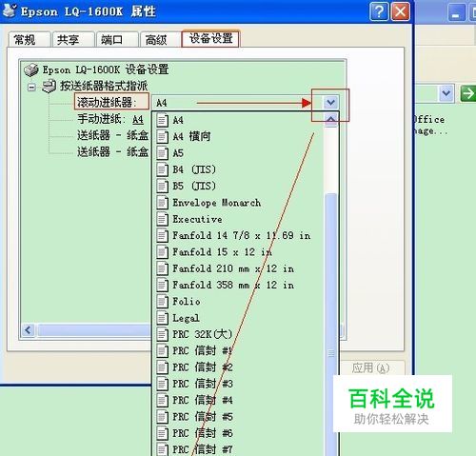Image resolution: width=476 pixels, height=456 pixels.
Task: Click the paper list vertical scrollbar thumb
Action: click(331, 324)
